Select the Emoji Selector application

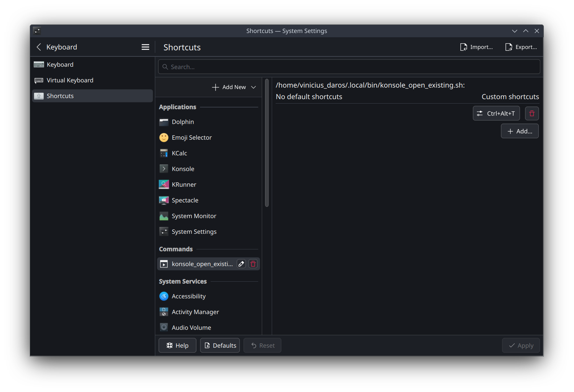click(191, 138)
